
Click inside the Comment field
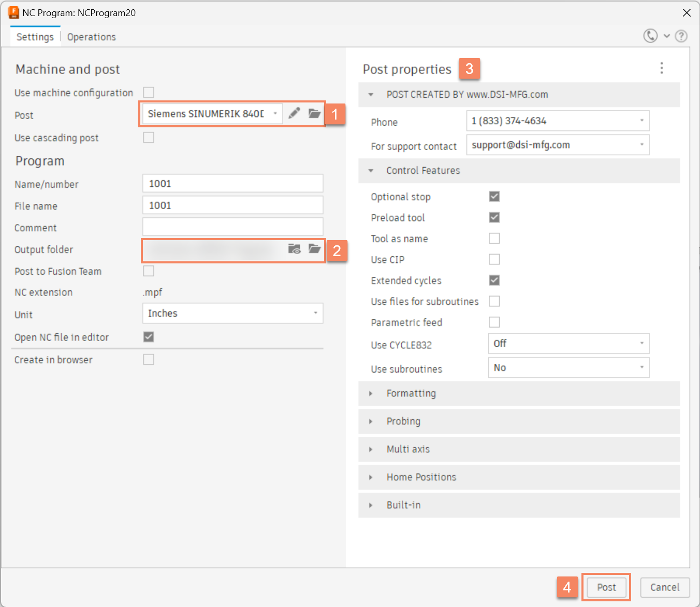[x=232, y=226]
